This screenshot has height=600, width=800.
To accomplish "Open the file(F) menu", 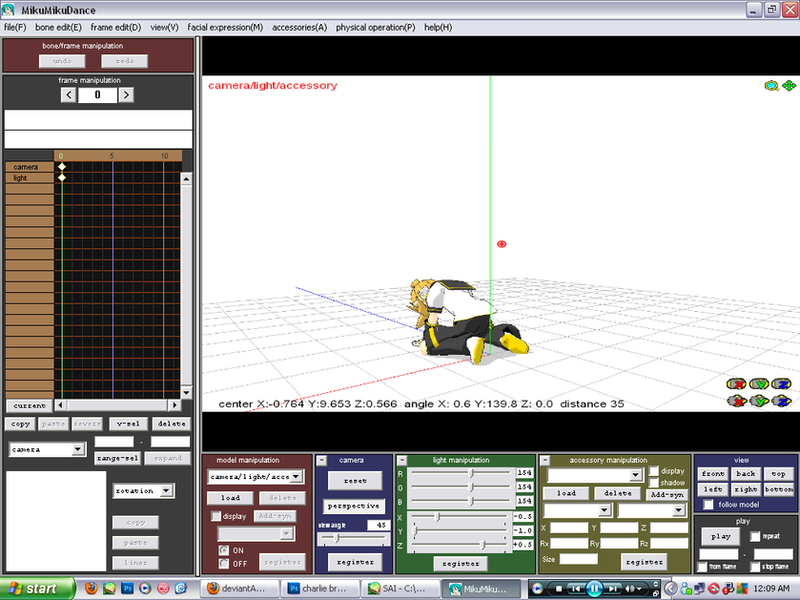I will click(x=15, y=28).
